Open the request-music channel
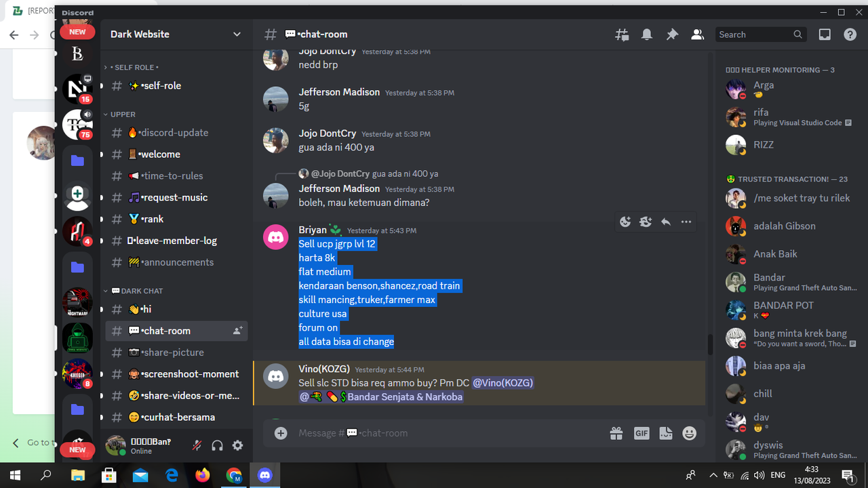This screenshot has height=488, width=868. pos(176,198)
